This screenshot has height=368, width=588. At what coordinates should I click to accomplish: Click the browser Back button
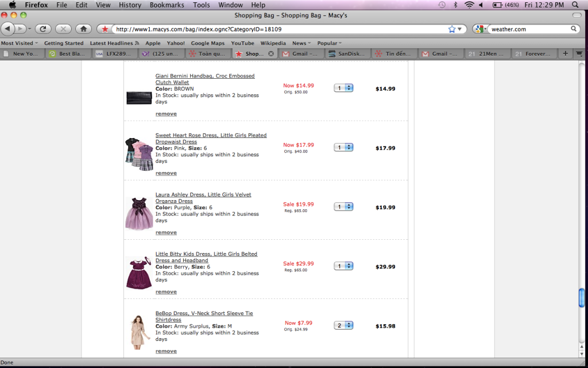click(x=8, y=29)
